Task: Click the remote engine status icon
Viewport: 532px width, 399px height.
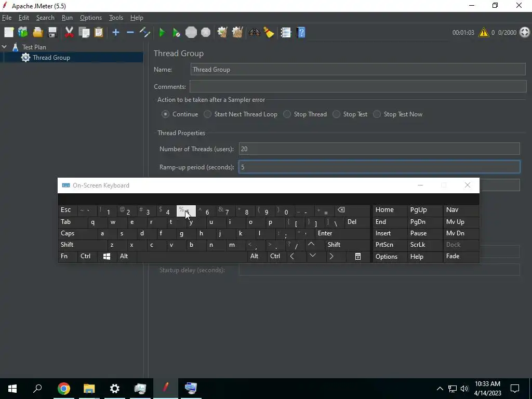Action: point(525,33)
